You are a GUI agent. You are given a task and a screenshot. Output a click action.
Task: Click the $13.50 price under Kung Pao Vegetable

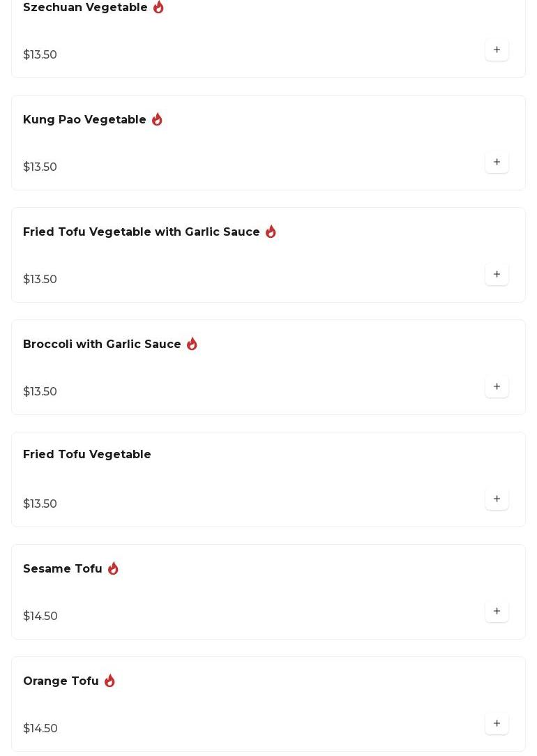coord(40,167)
